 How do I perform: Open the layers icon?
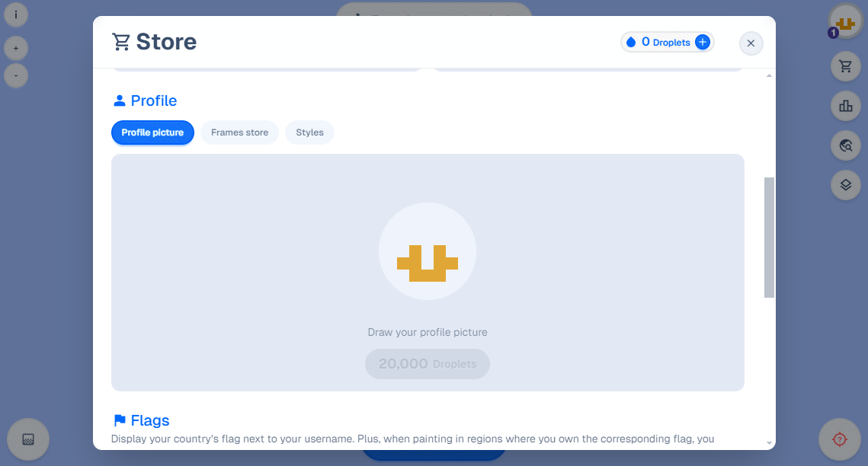846,184
